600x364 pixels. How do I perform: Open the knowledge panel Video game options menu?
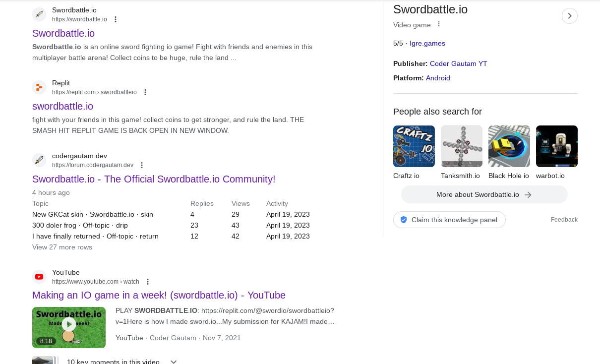(x=438, y=24)
